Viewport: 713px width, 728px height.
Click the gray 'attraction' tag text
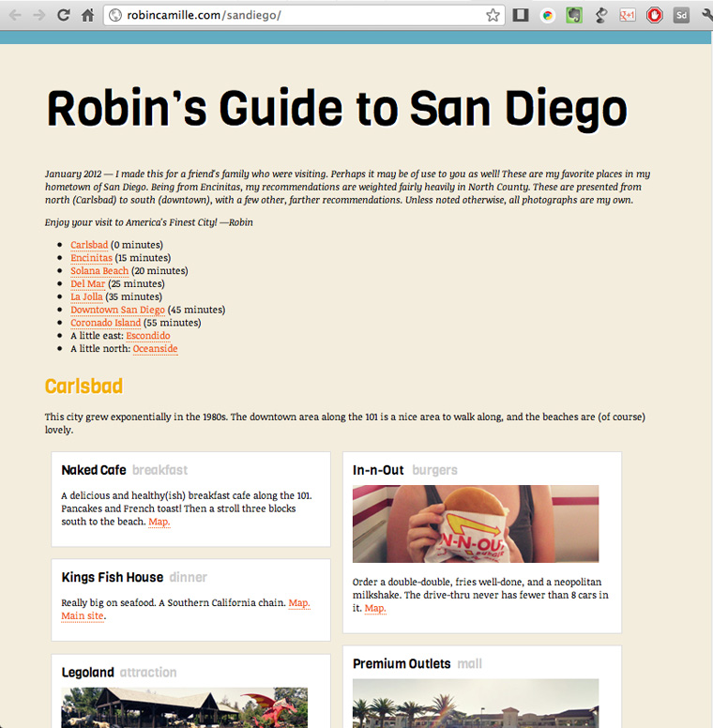(x=148, y=673)
